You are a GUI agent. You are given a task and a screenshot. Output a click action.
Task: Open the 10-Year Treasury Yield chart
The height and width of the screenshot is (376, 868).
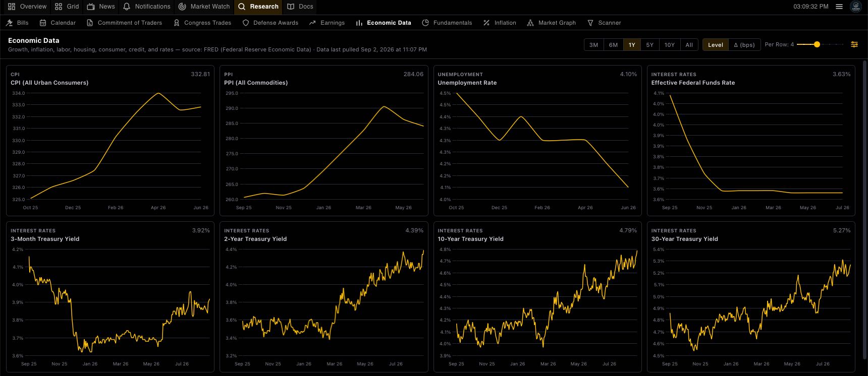(537, 297)
